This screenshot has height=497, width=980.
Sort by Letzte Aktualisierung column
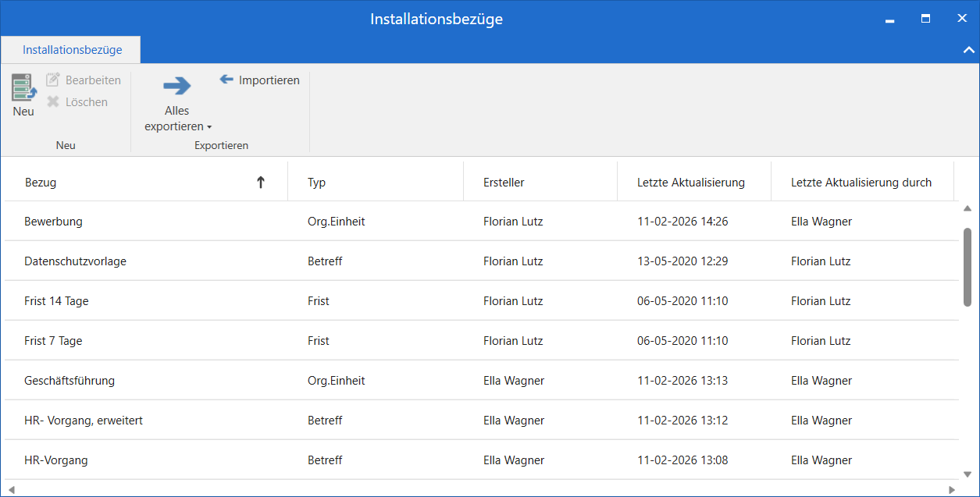[690, 183]
